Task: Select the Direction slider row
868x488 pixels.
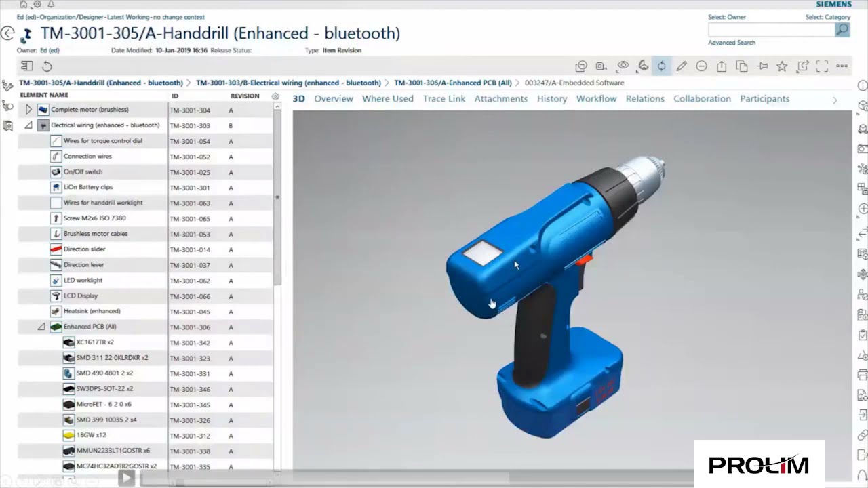Action: [146, 249]
